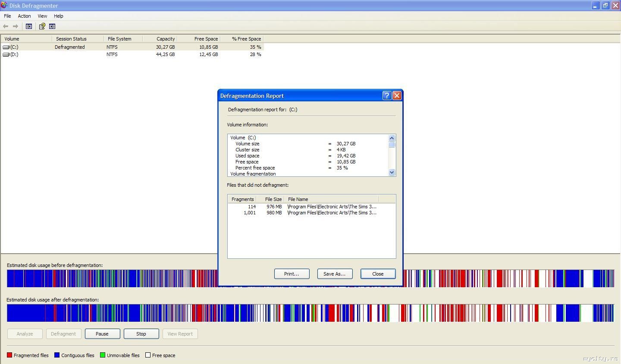Click the green Unmovable files legend swatch

coord(103,355)
